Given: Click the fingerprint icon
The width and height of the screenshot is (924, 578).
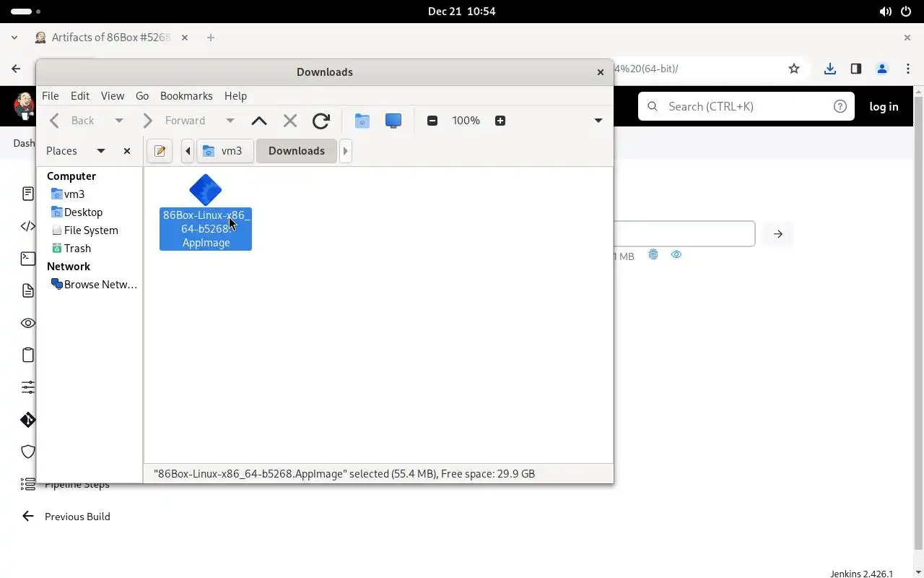Looking at the screenshot, I should [653, 255].
